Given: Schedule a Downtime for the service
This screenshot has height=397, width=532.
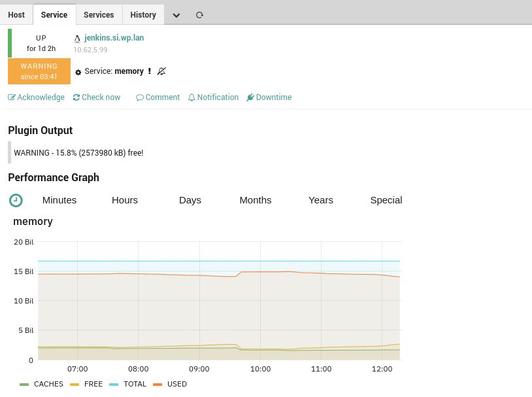Looking at the screenshot, I should click(x=269, y=97).
